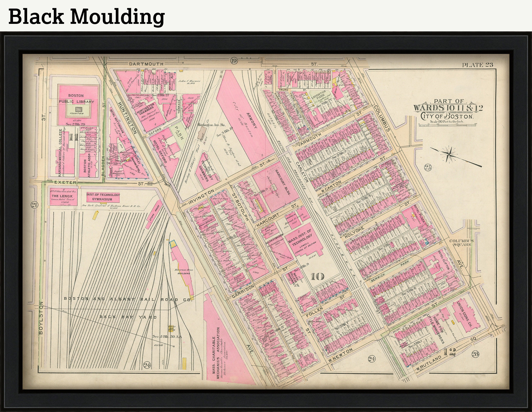Image resolution: width=532 pixels, height=412 pixels.
Task: Click the "ARMORY" label
Action: coord(252,121)
